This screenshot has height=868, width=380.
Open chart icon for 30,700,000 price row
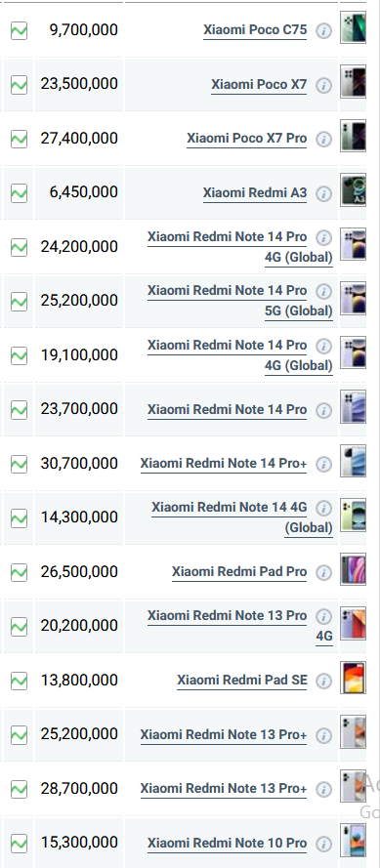coord(19,464)
